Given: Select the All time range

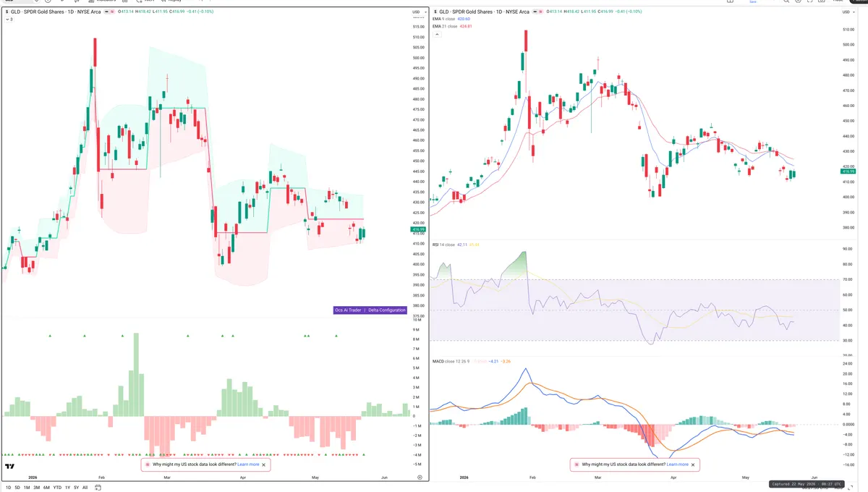Looking at the screenshot, I should pos(85,488).
